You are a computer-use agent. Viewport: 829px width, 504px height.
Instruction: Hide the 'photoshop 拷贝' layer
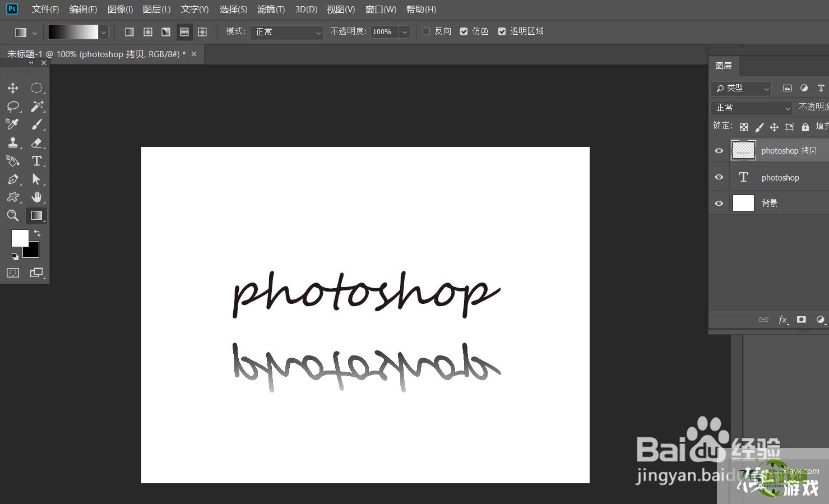click(x=719, y=150)
